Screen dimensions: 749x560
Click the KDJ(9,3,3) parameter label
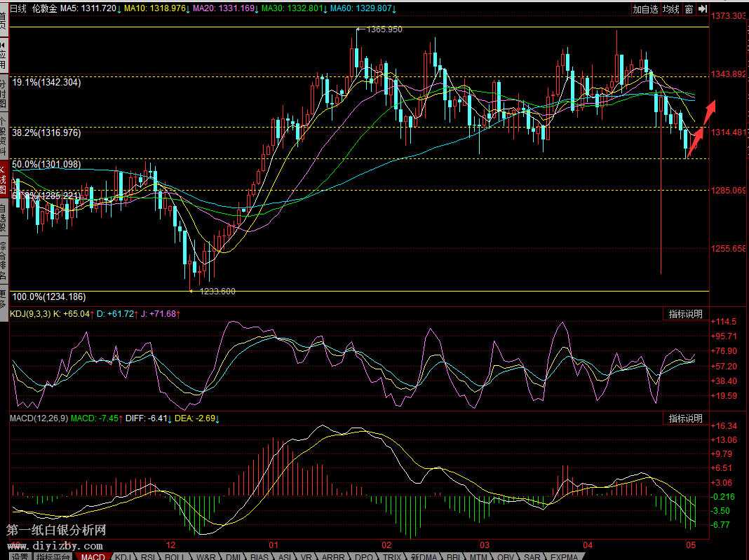30,314
